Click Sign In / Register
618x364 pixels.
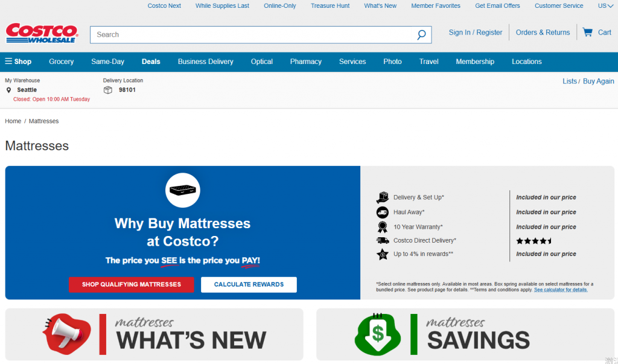click(x=476, y=33)
